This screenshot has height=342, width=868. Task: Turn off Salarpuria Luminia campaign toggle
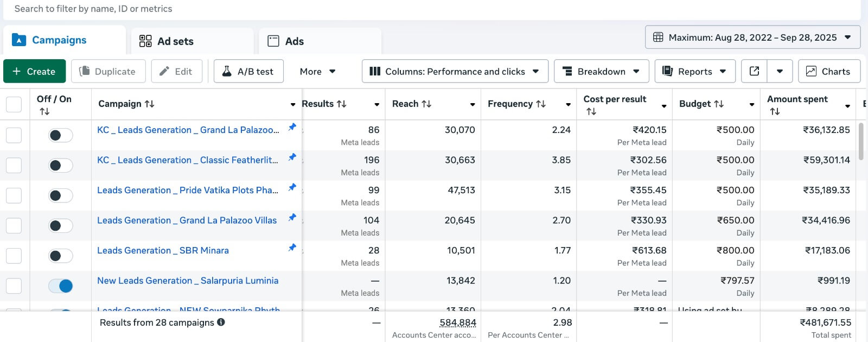pyautogui.click(x=60, y=286)
